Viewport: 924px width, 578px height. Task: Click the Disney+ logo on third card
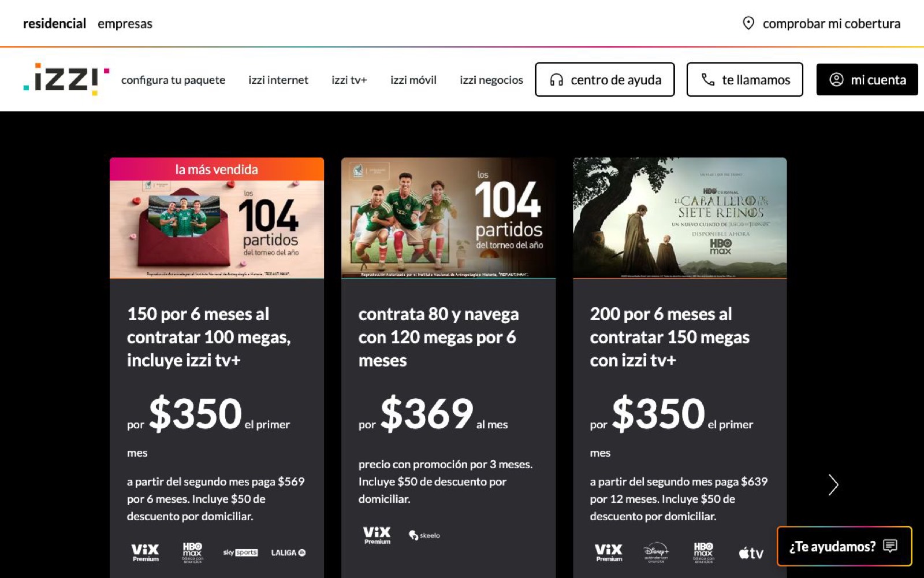coord(656,552)
